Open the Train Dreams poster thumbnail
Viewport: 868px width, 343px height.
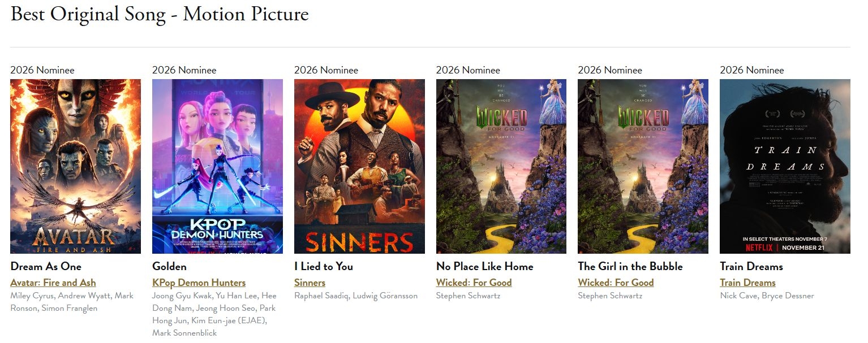[x=785, y=166]
